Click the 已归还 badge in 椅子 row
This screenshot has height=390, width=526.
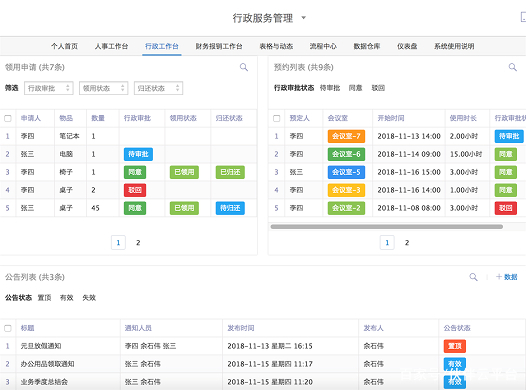coord(230,172)
